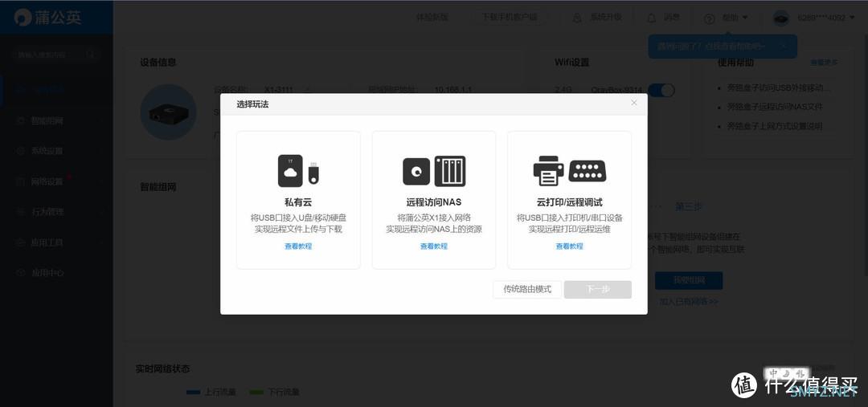Click the Wifi设置 heading
Screen dimensions: 868x407
pyautogui.click(x=572, y=63)
